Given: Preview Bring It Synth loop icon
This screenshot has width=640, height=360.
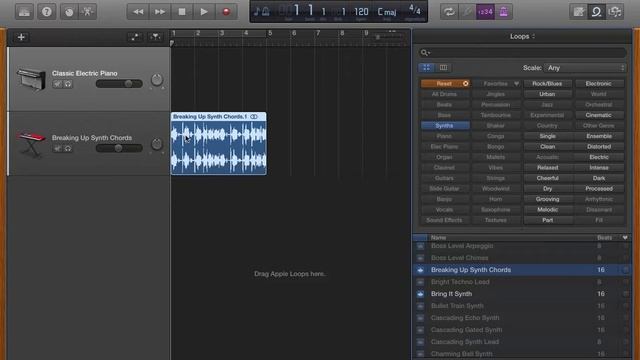Looking at the screenshot, I should pos(420,294).
